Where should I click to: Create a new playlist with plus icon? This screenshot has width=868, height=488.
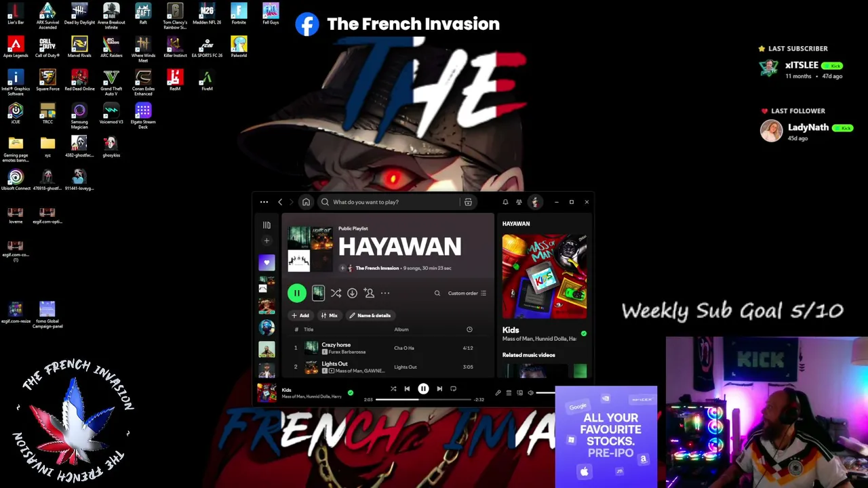267,241
